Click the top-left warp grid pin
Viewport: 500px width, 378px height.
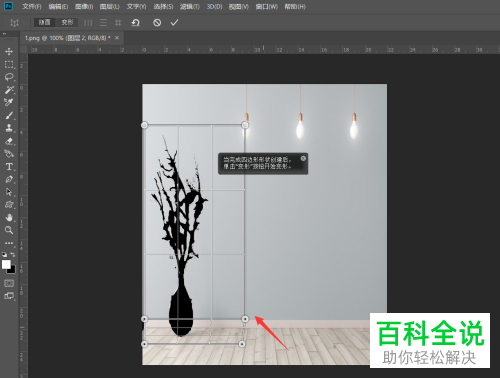click(144, 125)
